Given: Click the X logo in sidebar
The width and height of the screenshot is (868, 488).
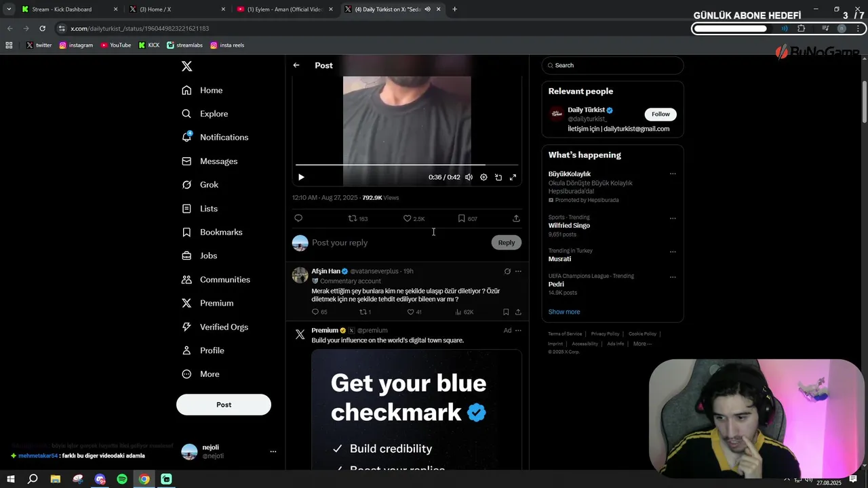Looking at the screenshot, I should pyautogui.click(x=186, y=66).
